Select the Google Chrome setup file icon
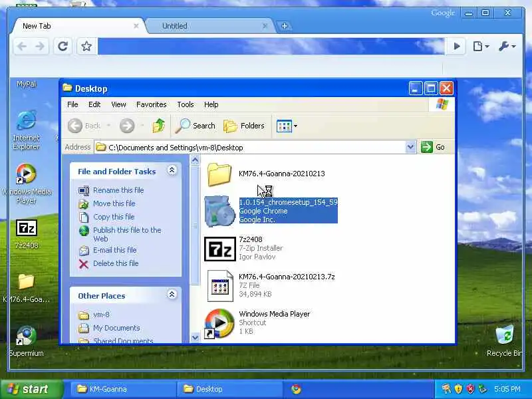The width and height of the screenshot is (532, 399). click(219, 211)
